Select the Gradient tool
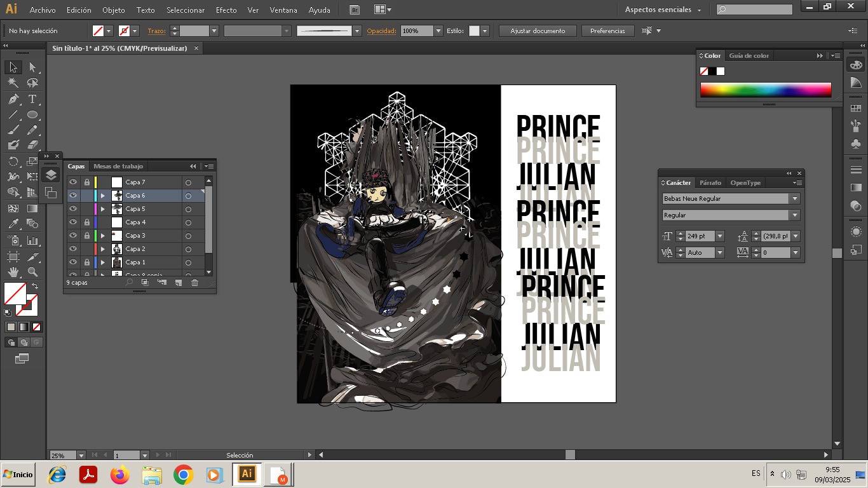Image resolution: width=868 pixels, height=488 pixels. tap(32, 208)
